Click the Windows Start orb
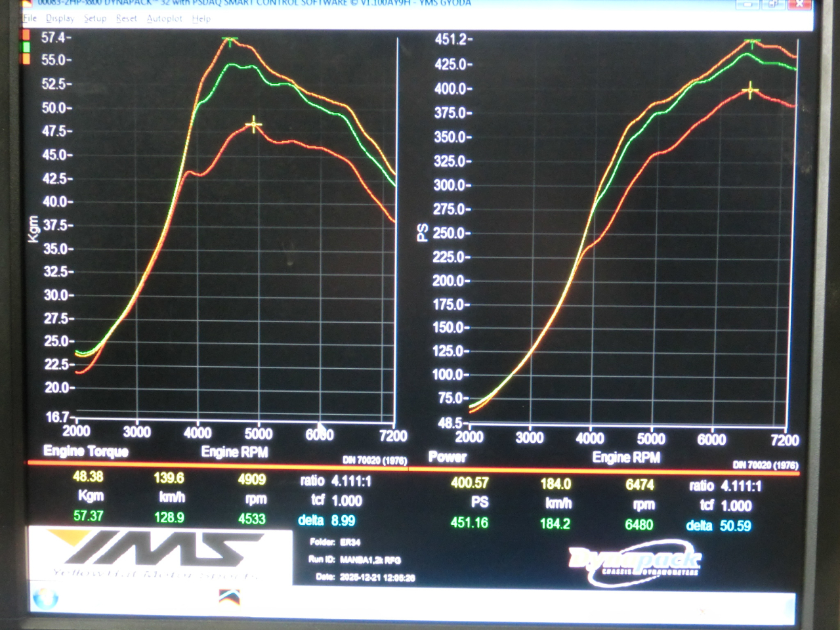Screen dimensions: 840x630 click(x=45, y=598)
